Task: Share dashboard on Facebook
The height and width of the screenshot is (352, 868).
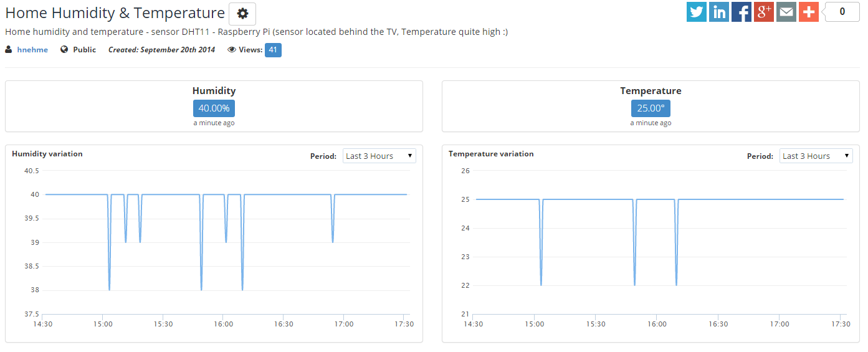Action: click(x=742, y=12)
